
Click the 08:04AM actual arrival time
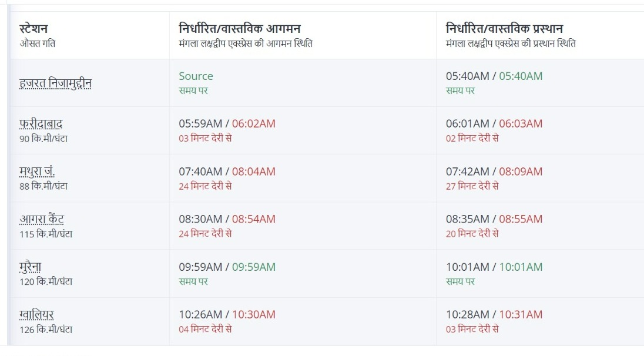pyautogui.click(x=253, y=172)
